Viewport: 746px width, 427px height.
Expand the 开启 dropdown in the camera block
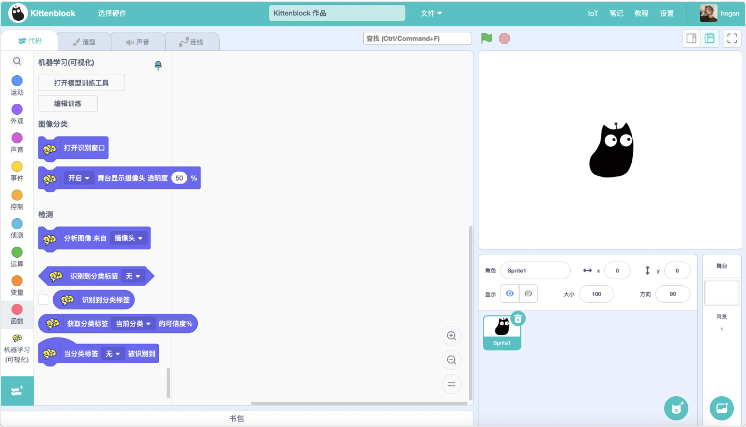tap(78, 178)
